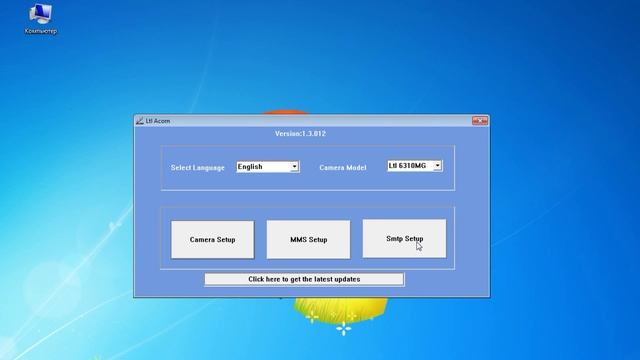
Task: Click the Camera Model label
Action: pos(343,167)
